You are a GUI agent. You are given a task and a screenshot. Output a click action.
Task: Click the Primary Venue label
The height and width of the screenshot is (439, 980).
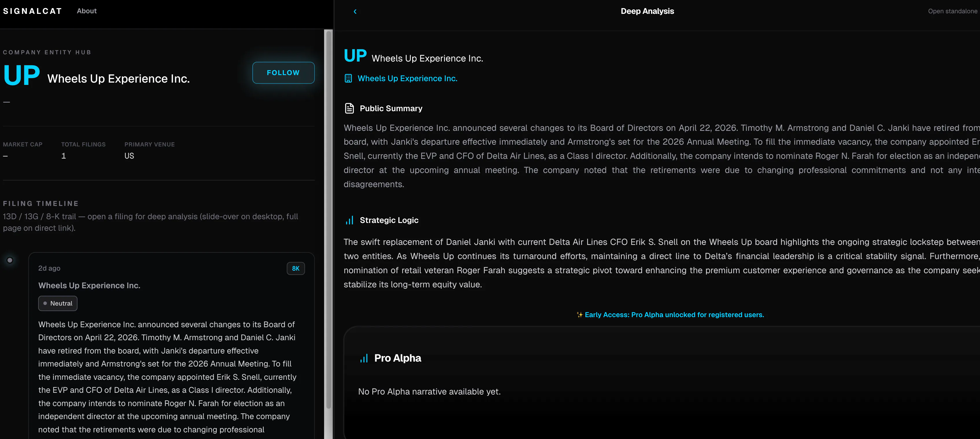(150, 144)
